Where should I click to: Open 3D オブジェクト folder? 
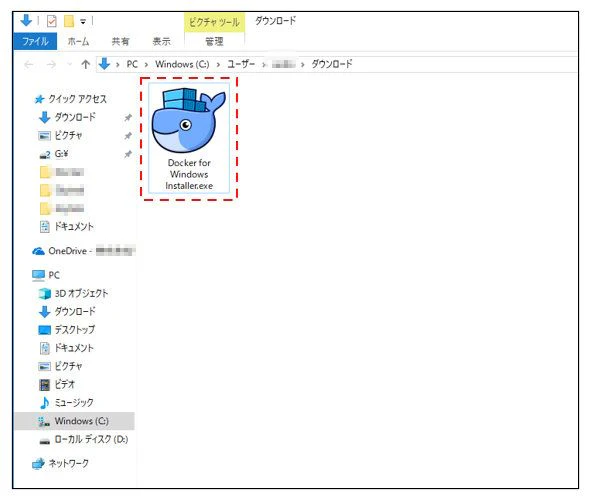coord(81,293)
